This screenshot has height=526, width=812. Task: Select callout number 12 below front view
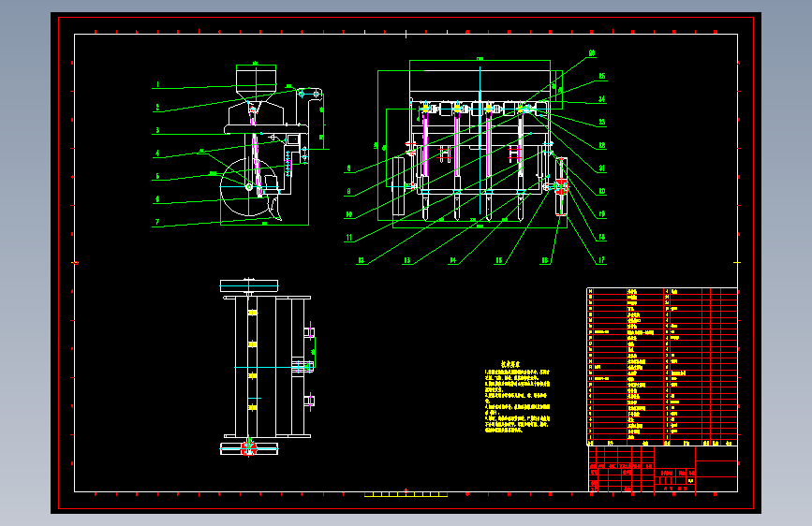tap(361, 260)
